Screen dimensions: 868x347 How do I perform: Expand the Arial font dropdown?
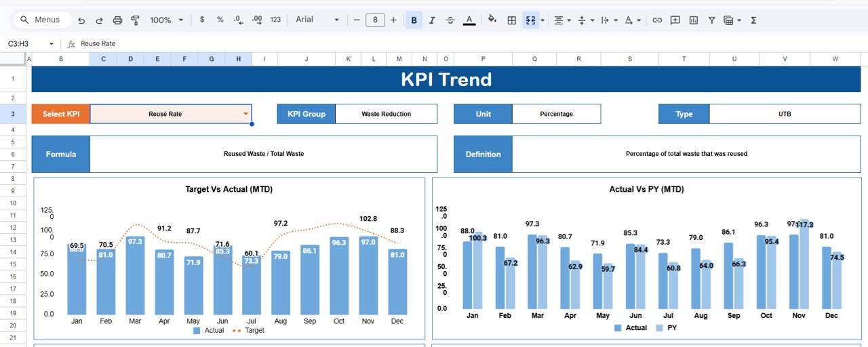point(317,20)
